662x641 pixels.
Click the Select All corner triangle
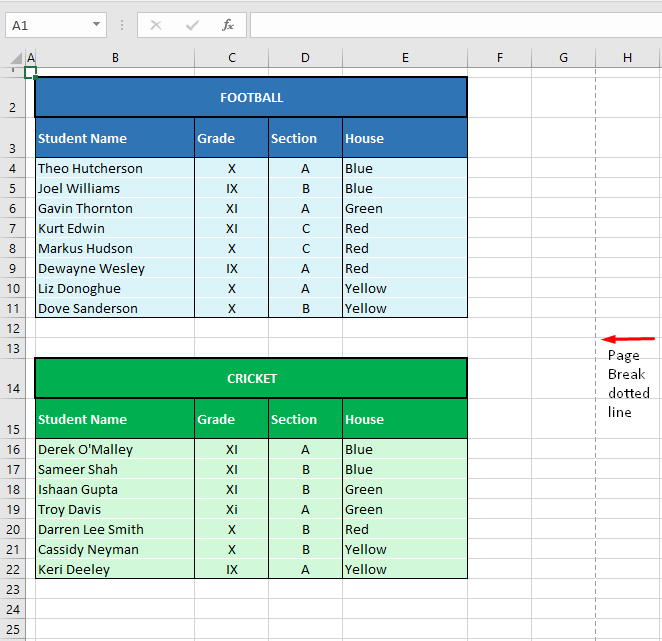[12, 58]
